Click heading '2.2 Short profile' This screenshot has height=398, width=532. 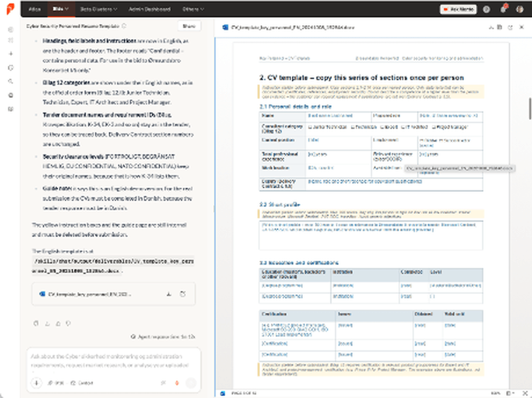tap(280, 204)
